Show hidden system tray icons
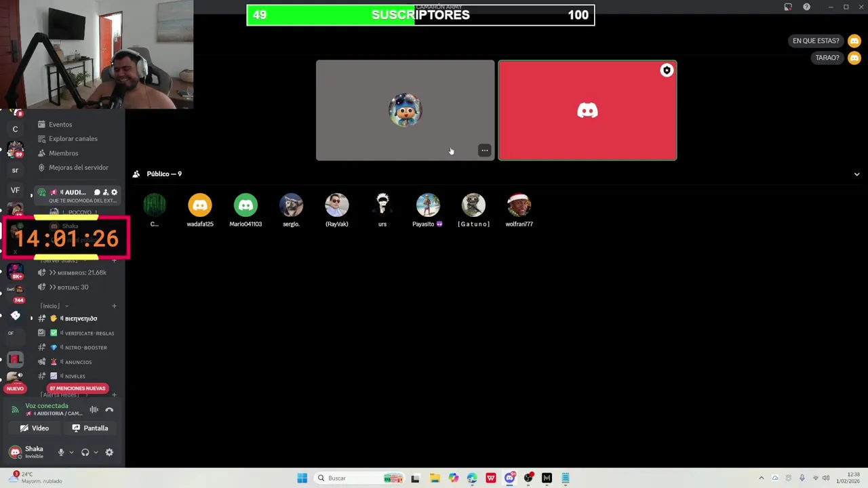 761,478
